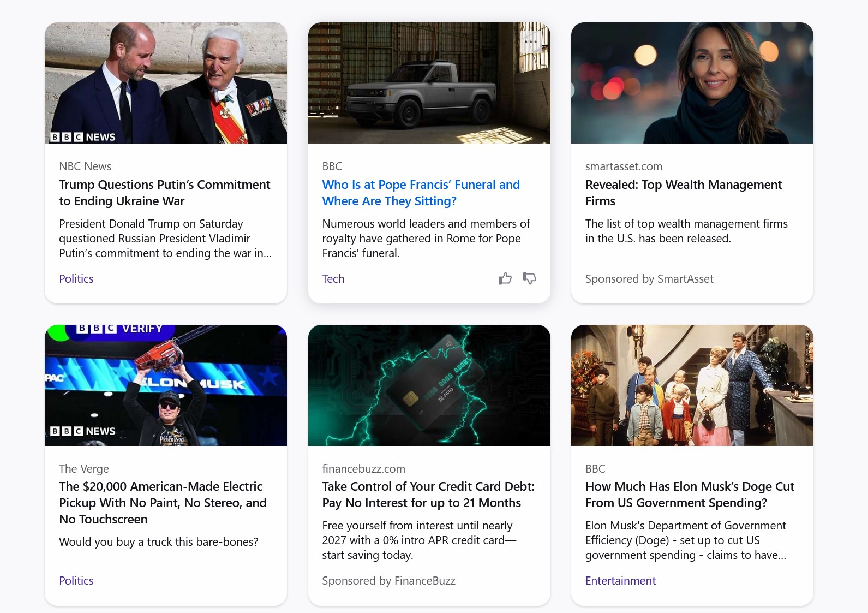Click Politics tag under the Trump Putin article

coord(76,279)
